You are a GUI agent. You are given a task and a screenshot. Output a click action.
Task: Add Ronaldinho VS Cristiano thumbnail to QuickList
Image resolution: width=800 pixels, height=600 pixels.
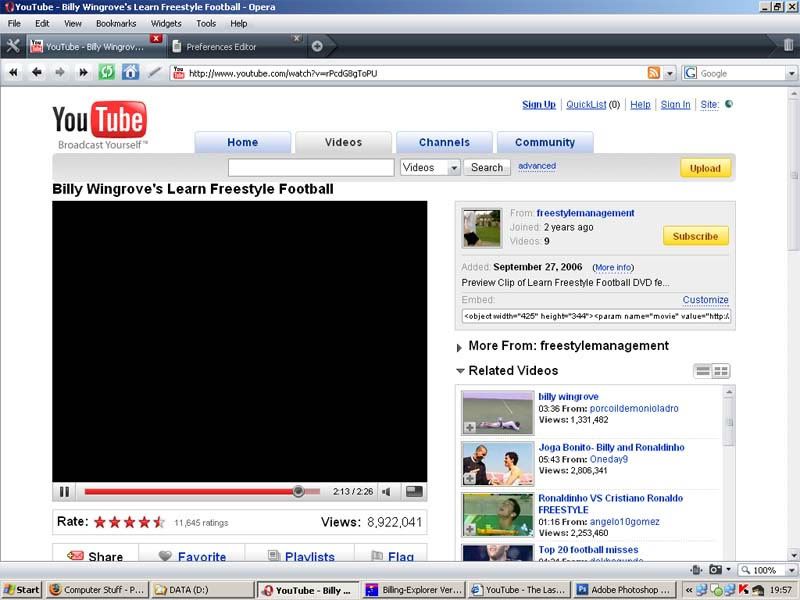click(470, 530)
